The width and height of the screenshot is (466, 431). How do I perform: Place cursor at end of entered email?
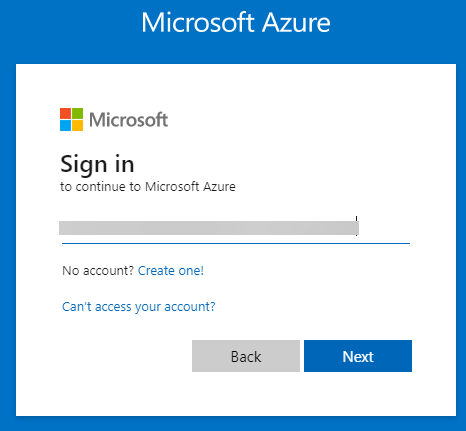tap(358, 228)
